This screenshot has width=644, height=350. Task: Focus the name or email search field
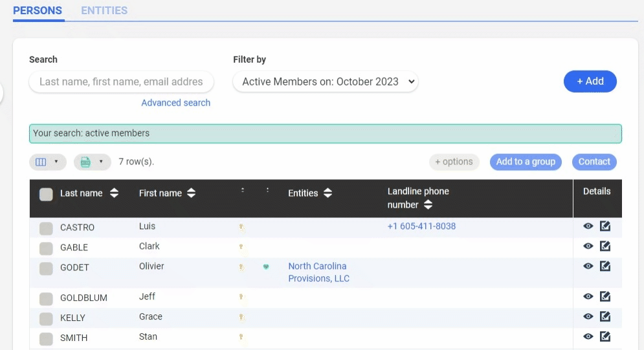121,82
